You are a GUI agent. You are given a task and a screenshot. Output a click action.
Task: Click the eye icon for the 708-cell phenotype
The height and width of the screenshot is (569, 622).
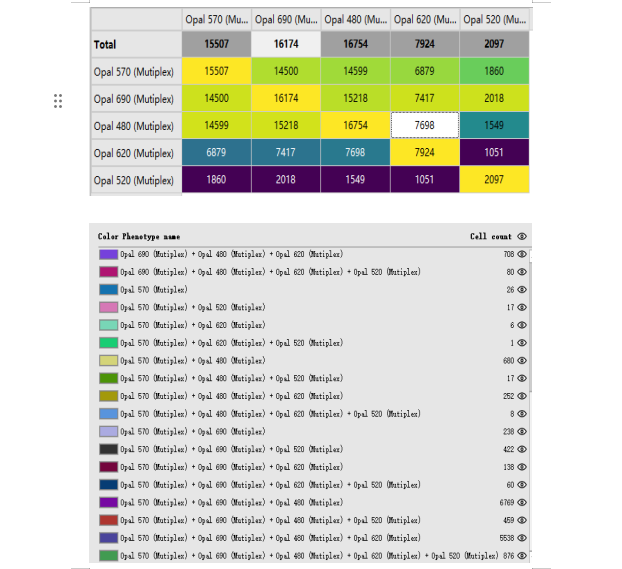tap(522, 255)
